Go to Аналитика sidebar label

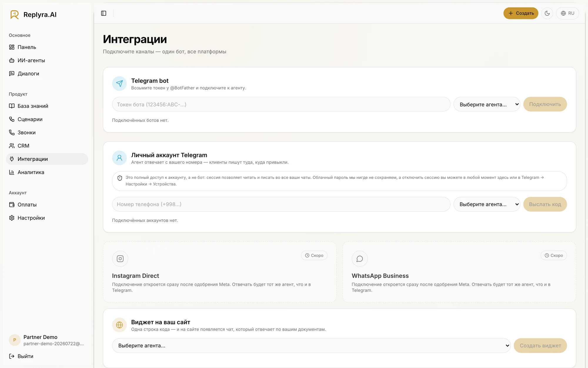coord(31,172)
